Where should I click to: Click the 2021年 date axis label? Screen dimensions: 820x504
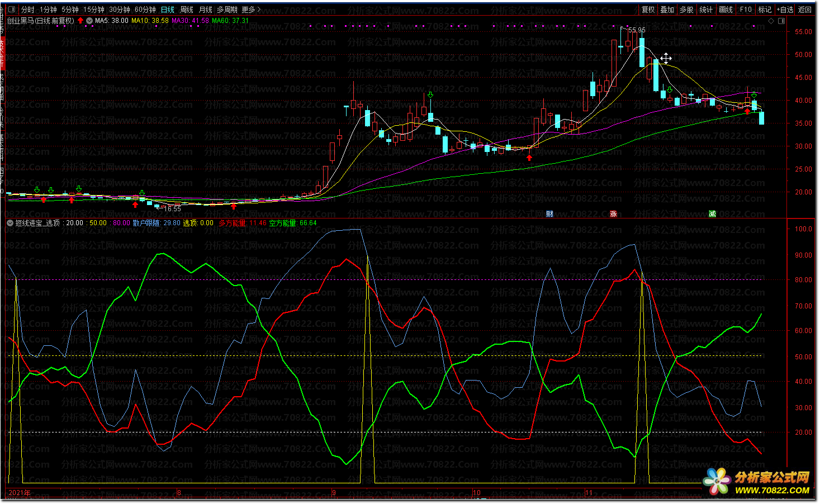point(20,493)
